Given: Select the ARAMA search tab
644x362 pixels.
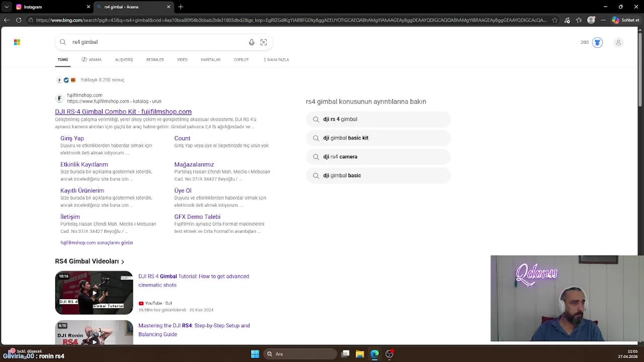Looking at the screenshot, I should pos(92,59).
